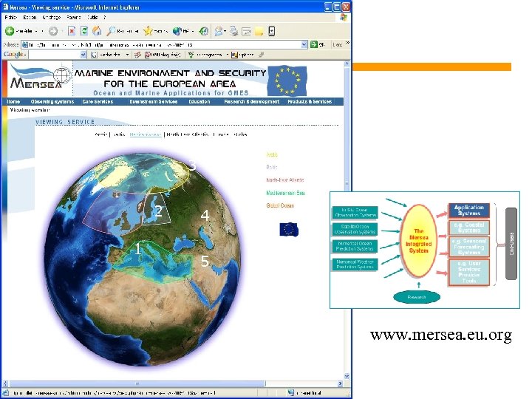Click the Google search G icon
This screenshot has height=399, width=532.
coord(94,55)
